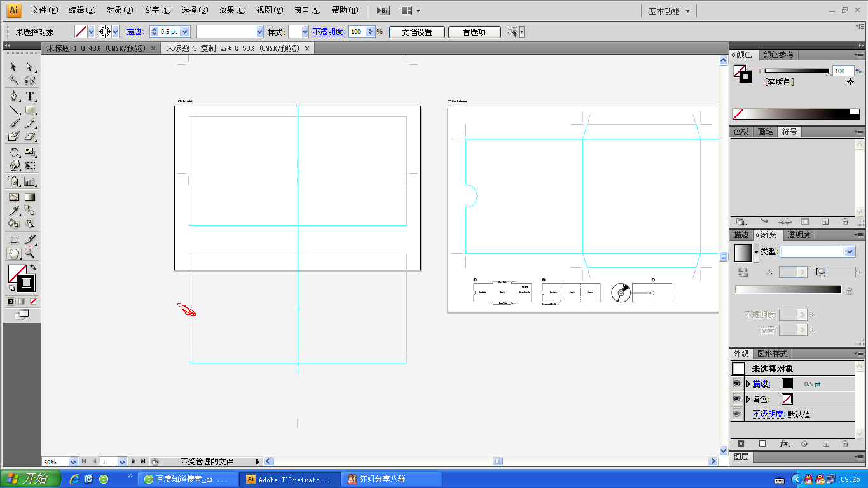Open the 对象(O) menu

point(120,11)
